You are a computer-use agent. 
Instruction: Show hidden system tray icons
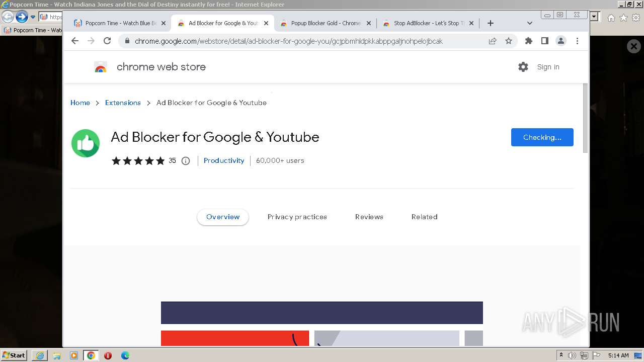(561, 355)
